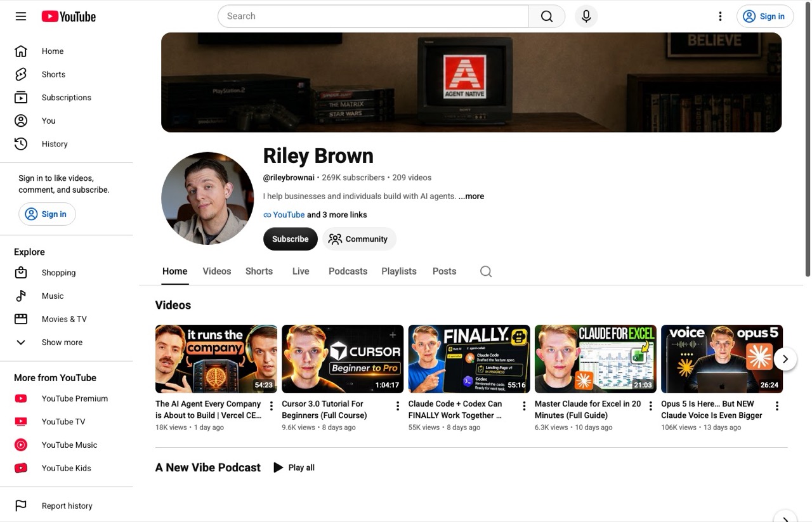Click Riley Brown's profile picture

[x=207, y=199]
